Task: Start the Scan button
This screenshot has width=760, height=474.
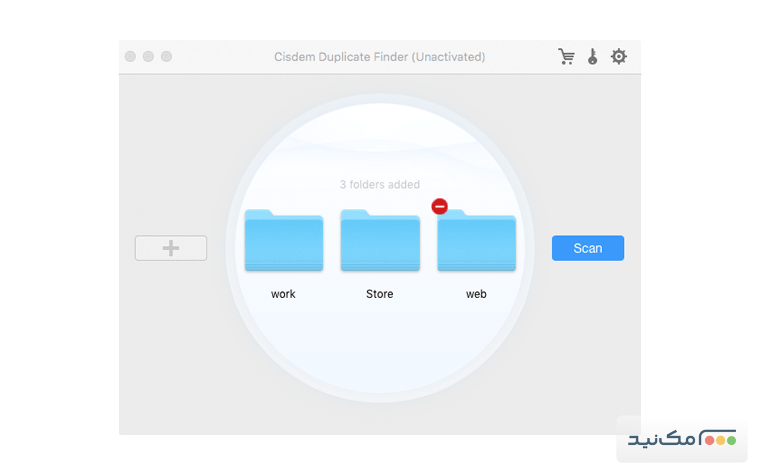Action: (588, 248)
